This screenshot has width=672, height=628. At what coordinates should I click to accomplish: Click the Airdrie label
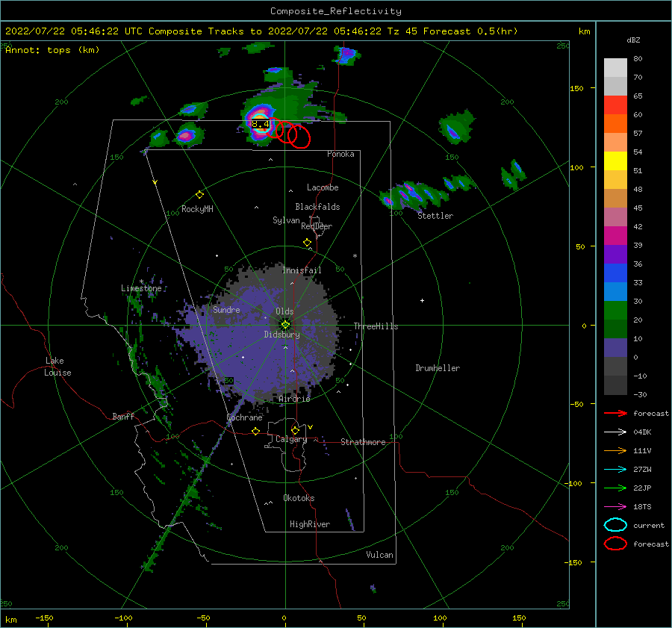tap(294, 399)
